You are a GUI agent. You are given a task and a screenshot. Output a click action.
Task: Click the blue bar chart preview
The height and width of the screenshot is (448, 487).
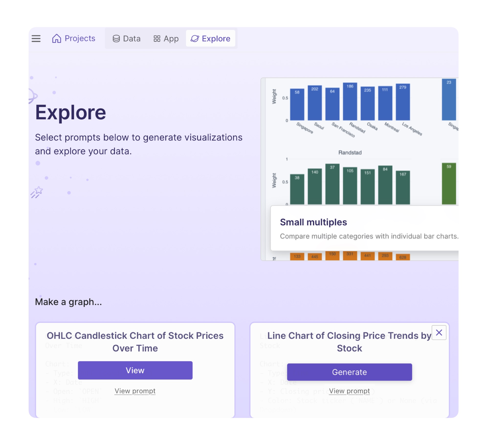[x=350, y=103]
